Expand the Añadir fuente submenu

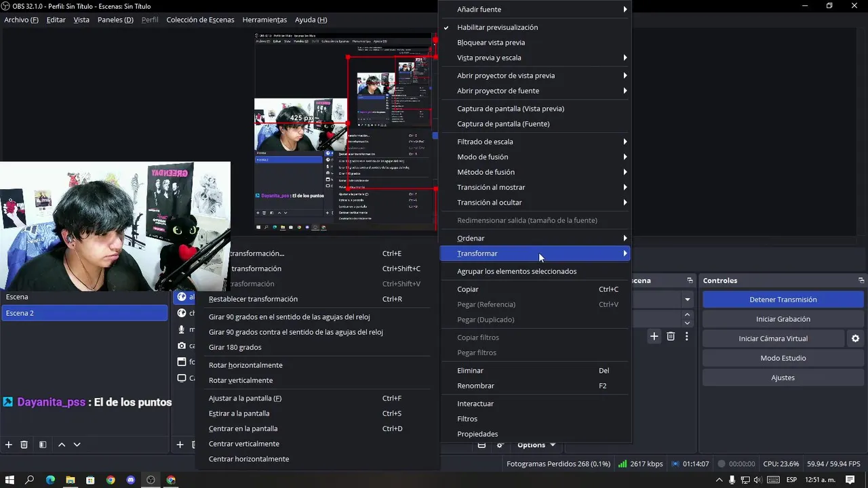[x=536, y=9]
